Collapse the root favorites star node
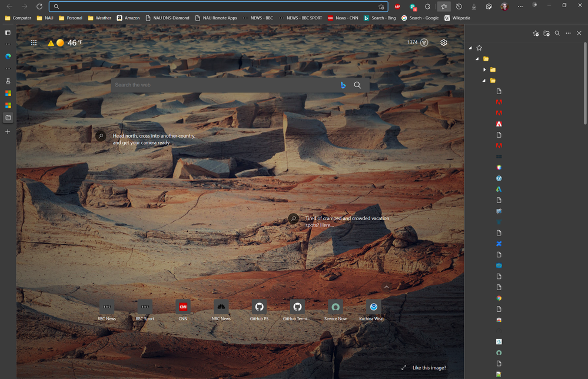 (470, 48)
